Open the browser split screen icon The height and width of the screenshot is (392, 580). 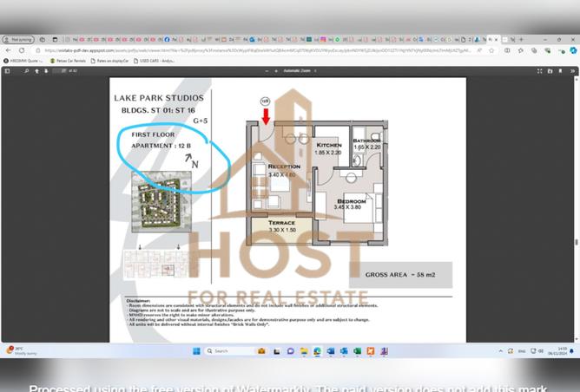coord(507,50)
